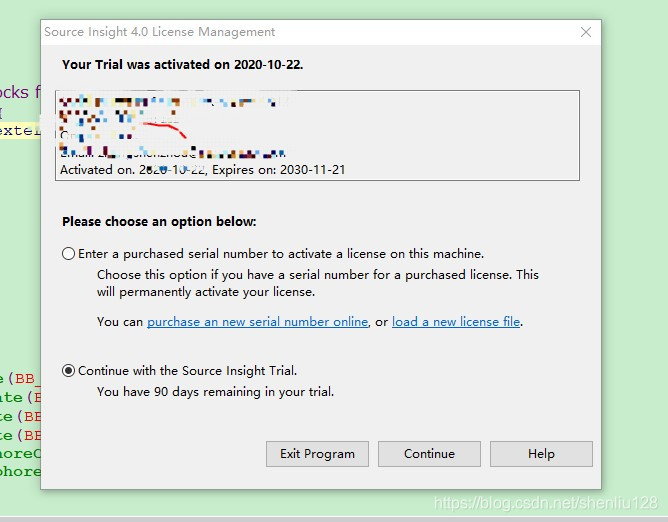Open purchase an new serial number online link
Viewport: 668px width, 522px height.
(257, 322)
